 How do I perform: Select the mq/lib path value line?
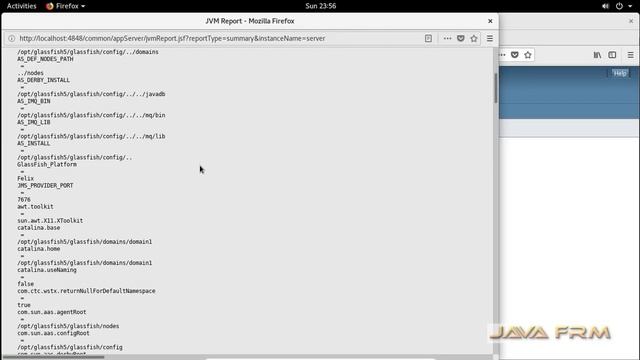click(91, 136)
